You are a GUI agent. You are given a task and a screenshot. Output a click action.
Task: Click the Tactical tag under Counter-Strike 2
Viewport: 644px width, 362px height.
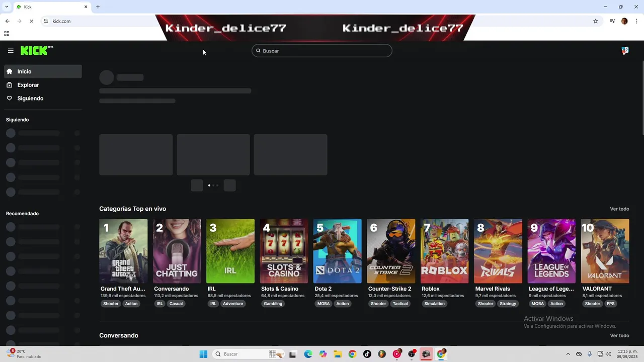pos(400,304)
